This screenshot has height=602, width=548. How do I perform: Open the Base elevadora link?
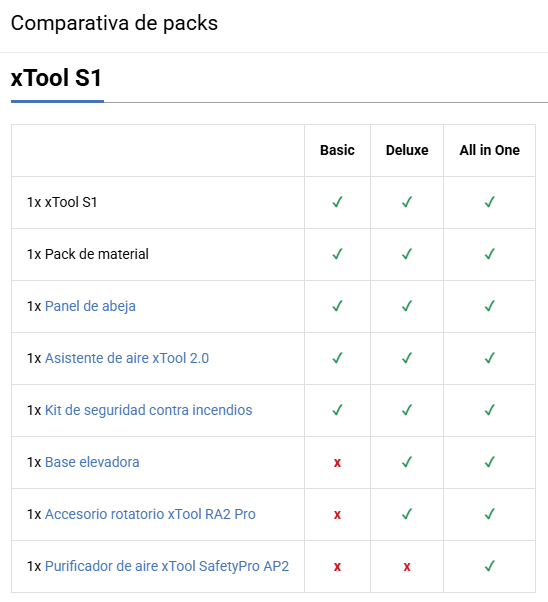point(92,462)
